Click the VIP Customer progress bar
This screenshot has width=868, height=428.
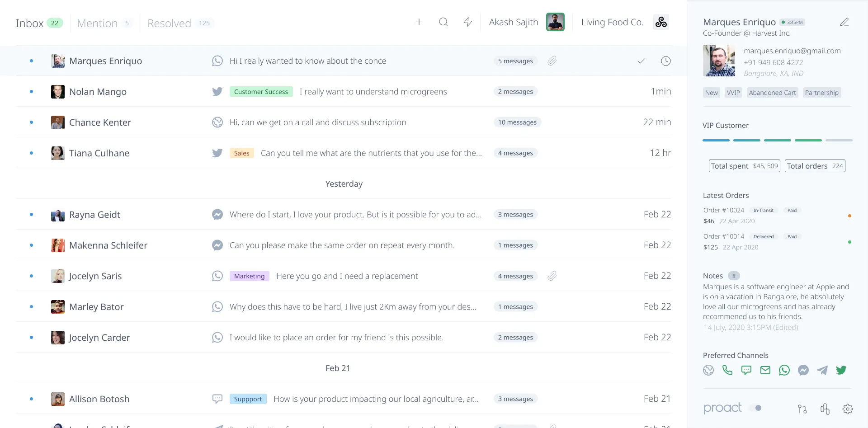[x=778, y=140]
